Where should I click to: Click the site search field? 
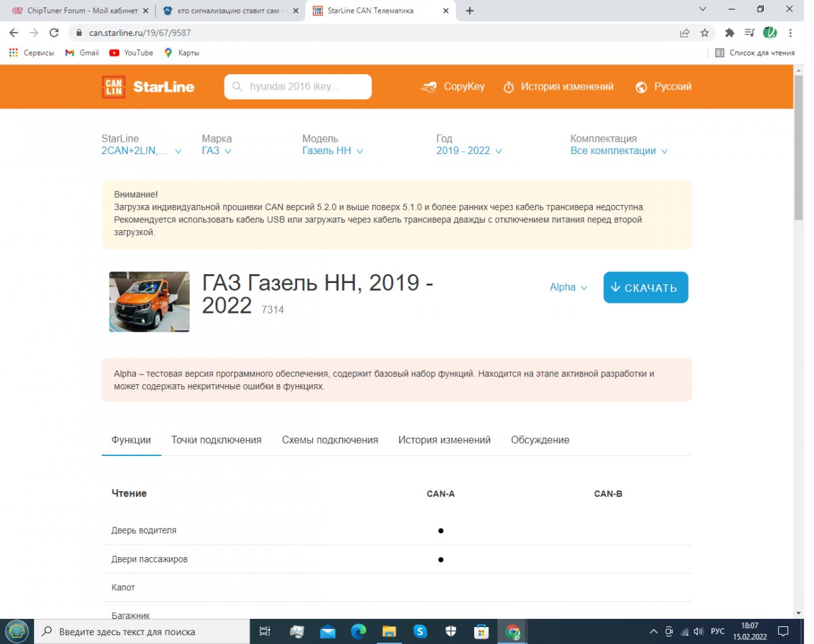tap(298, 87)
